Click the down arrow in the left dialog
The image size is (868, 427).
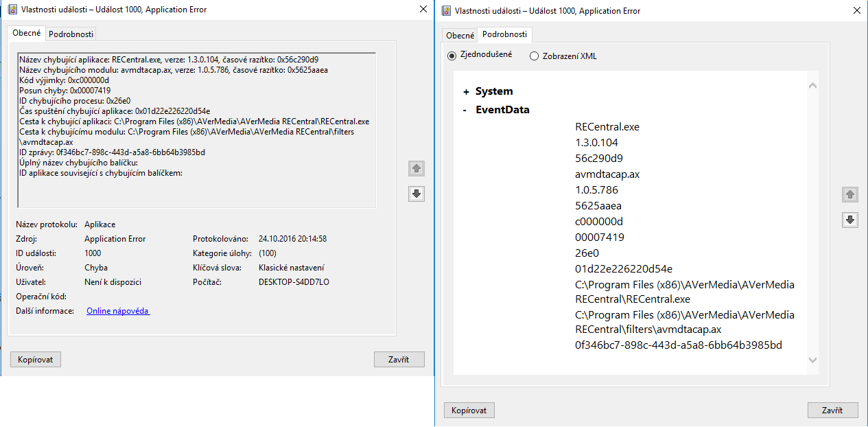coord(416,194)
